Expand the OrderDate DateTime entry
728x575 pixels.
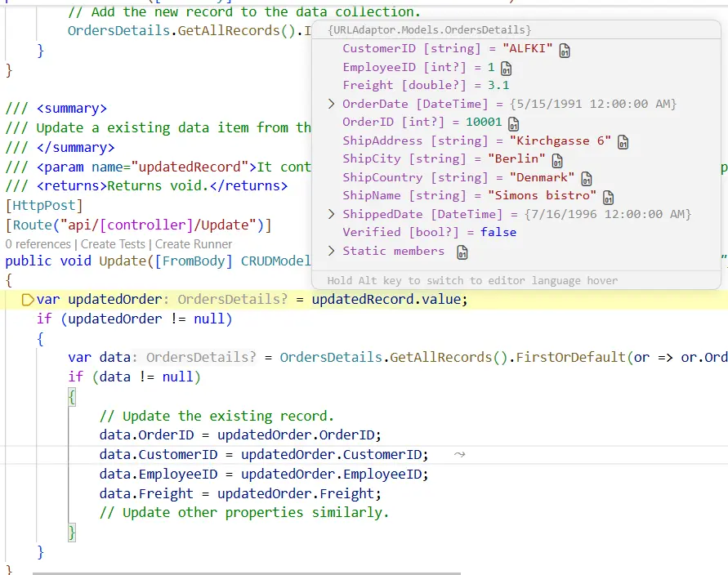[x=331, y=104]
